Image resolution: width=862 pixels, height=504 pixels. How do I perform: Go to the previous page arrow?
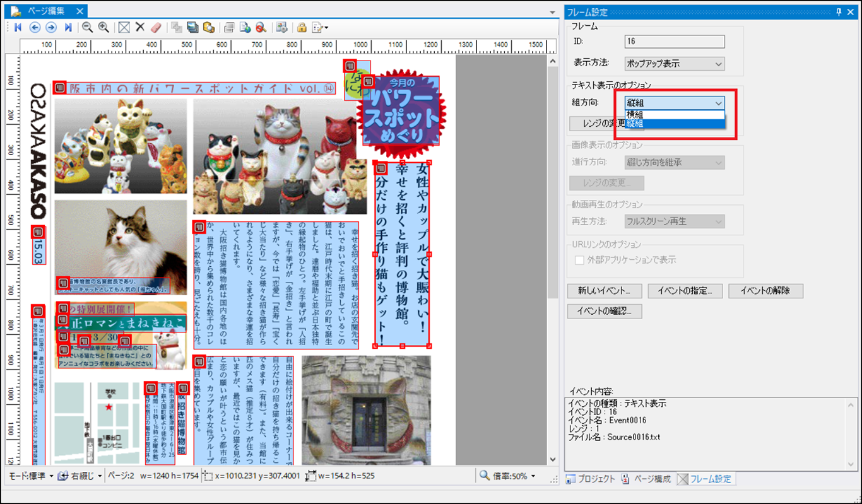35,27
